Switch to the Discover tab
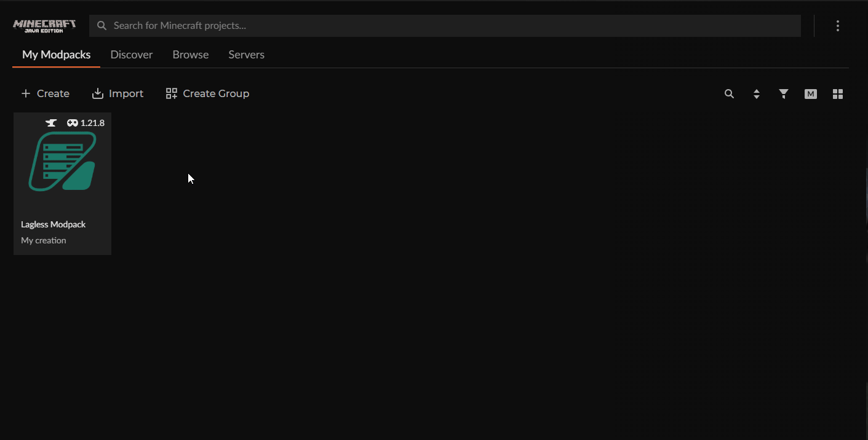This screenshot has width=868, height=440. pos(131,54)
